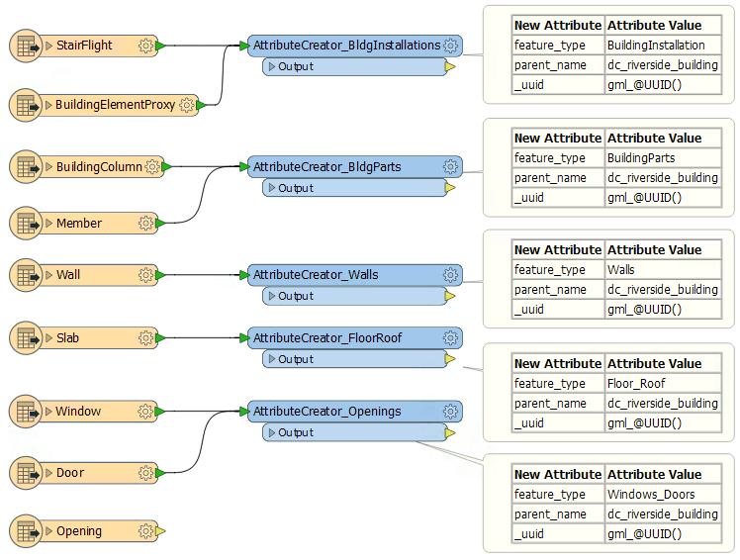
Task: Click the BuildingColumn reader table icon
Action: click(x=27, y=166)
